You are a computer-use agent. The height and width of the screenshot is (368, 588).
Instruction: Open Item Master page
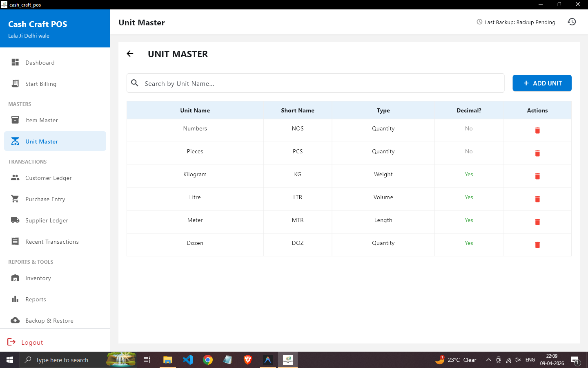tap(55, 120)
